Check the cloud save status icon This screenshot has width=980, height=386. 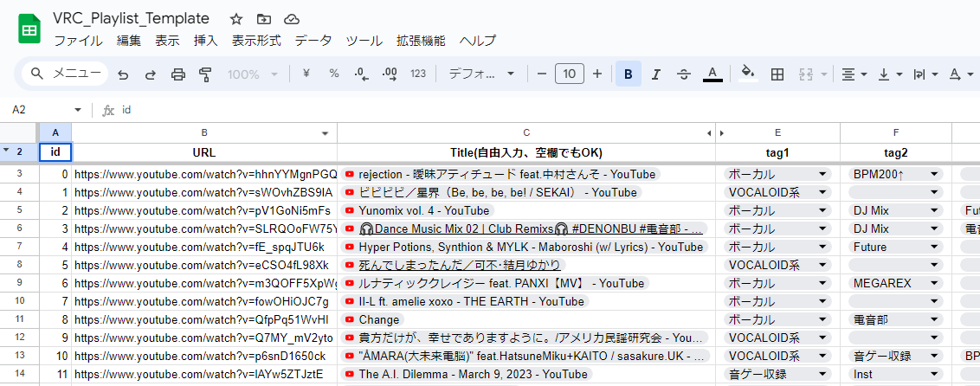point(292,18)
